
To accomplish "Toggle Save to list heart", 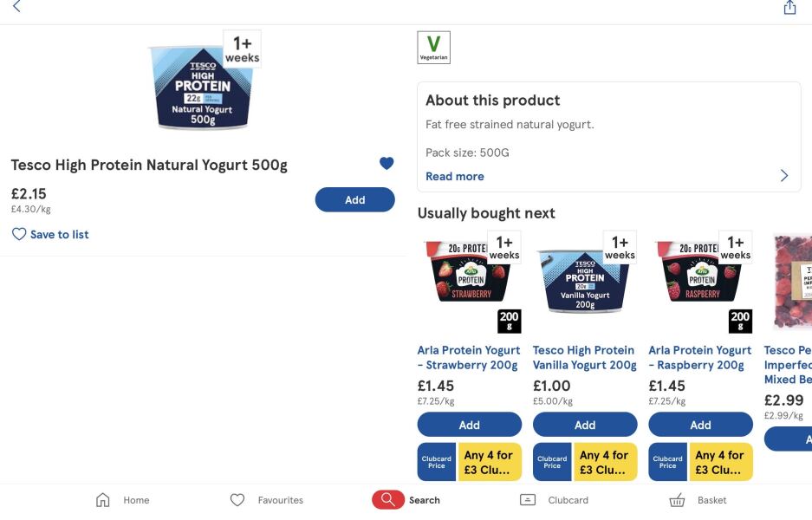I will click(x=19, y=235).
